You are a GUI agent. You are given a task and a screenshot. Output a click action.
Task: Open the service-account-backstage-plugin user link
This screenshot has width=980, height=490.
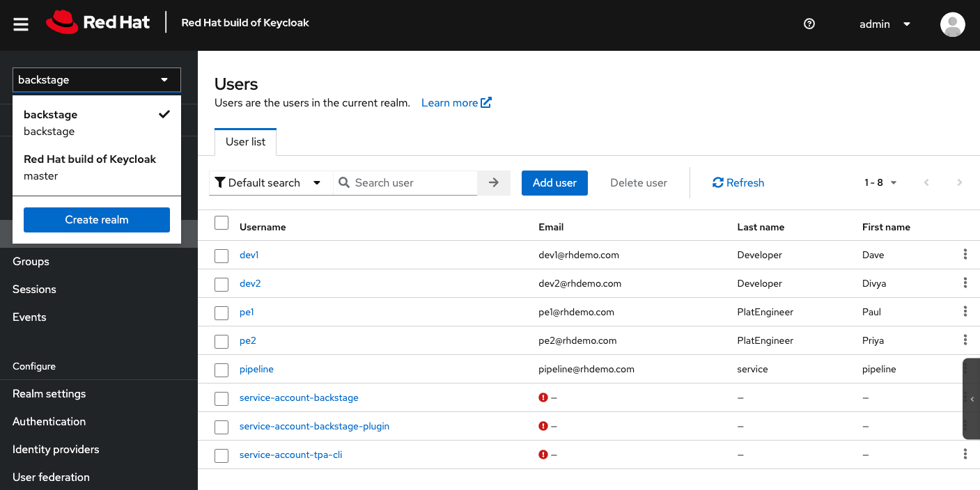[x=314, y=426]
